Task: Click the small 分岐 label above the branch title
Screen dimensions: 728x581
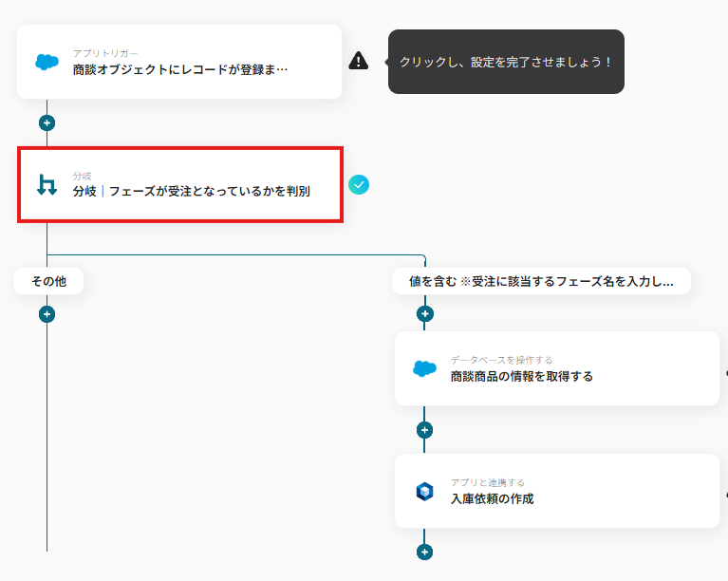Action: tap(83, 176)
